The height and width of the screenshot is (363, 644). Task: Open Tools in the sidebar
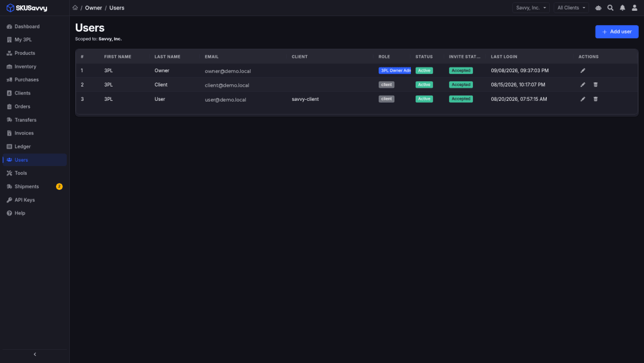(x=35, y=173)
